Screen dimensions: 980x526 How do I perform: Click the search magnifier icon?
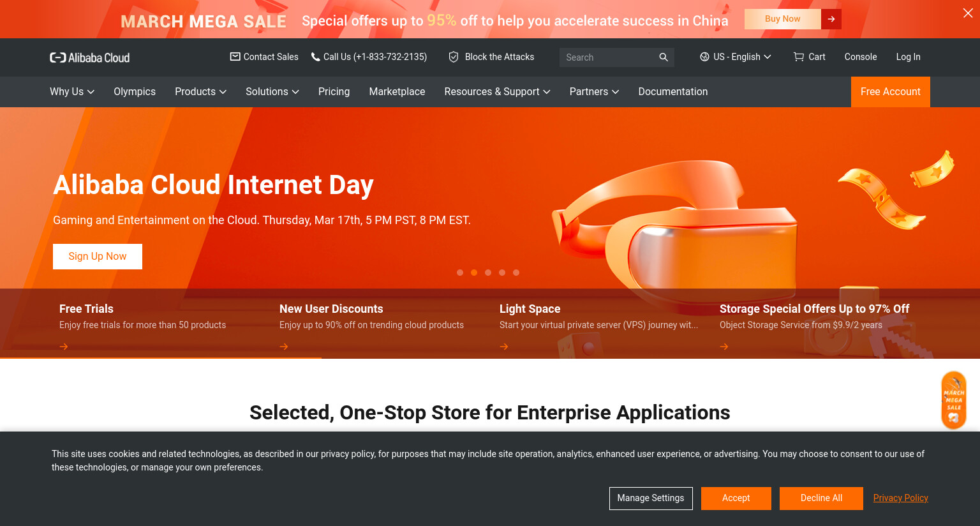click(664, 57)
